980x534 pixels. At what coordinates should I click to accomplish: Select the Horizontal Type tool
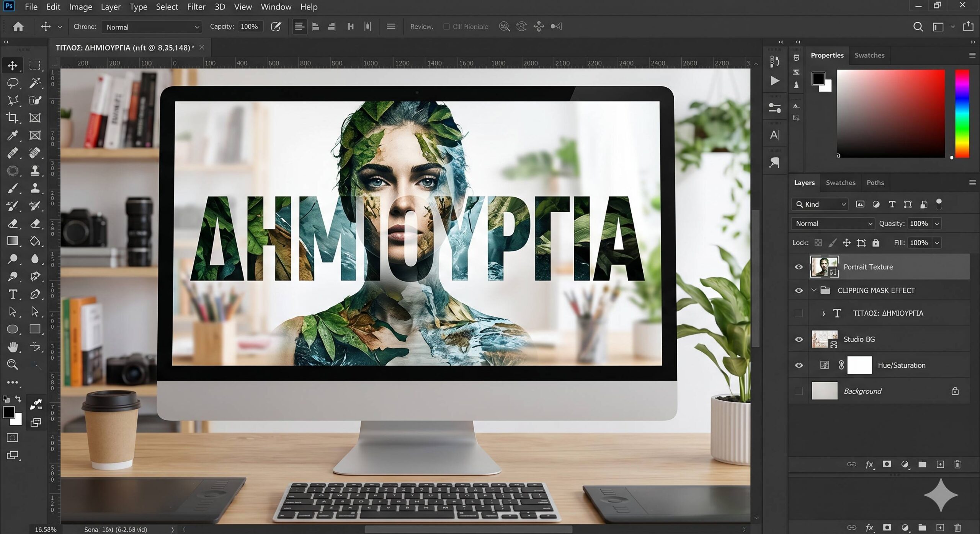click(x=13, y=294)
